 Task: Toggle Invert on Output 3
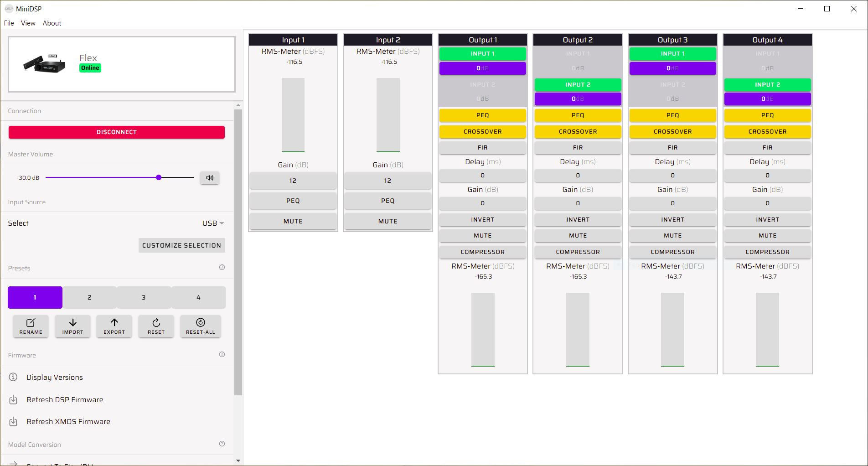click(x=673, y=220)
